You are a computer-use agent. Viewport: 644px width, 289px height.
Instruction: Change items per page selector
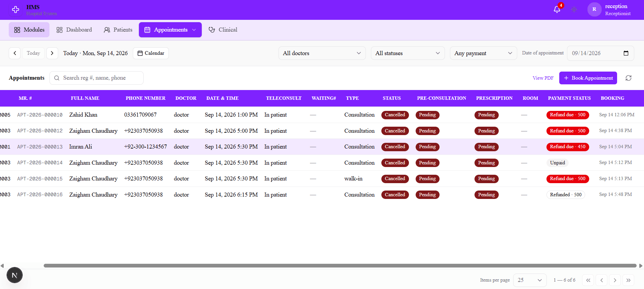coord(530,280)
